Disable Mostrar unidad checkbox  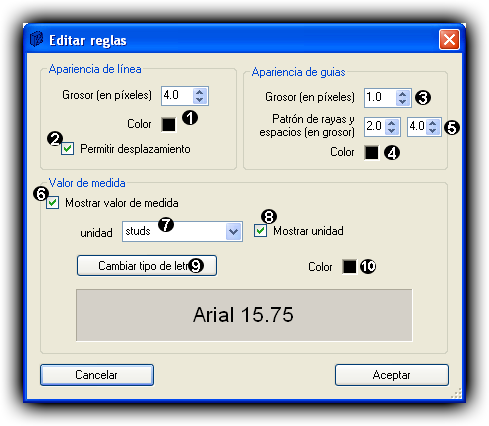point(260,231)
